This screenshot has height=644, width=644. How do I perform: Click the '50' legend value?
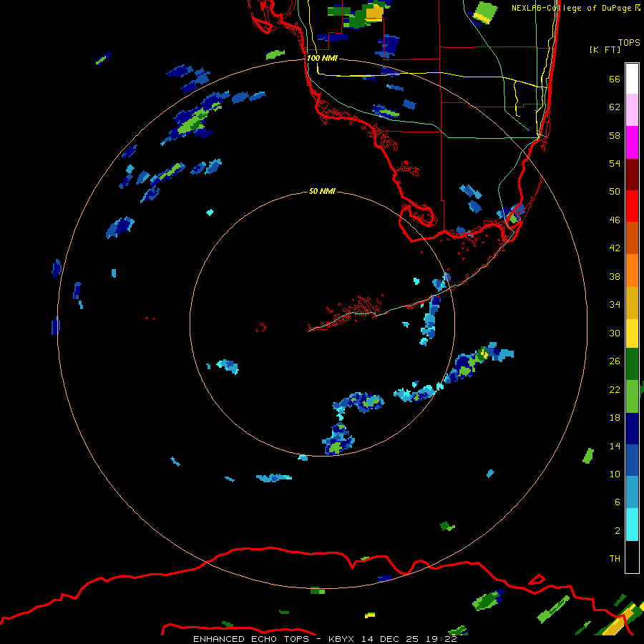(615, 191)
